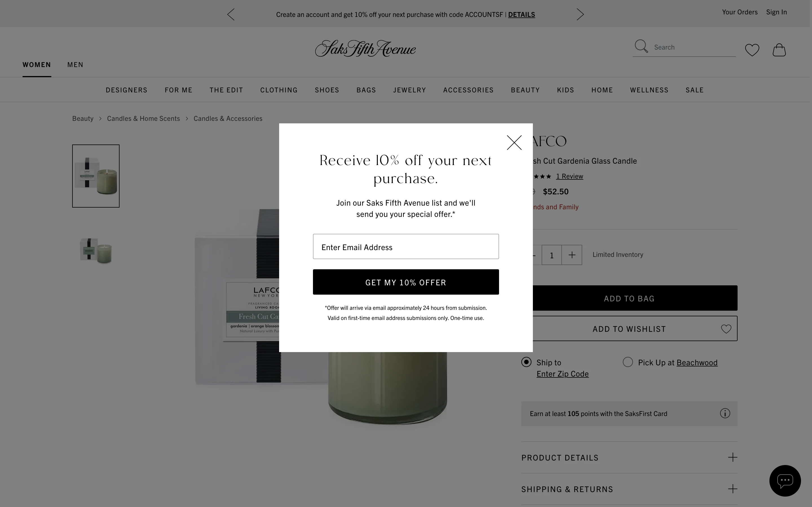Image resolution: width=812 pixels, height=507 pixels.
Task: Switch to the Men tab
Action: [75, 65]
